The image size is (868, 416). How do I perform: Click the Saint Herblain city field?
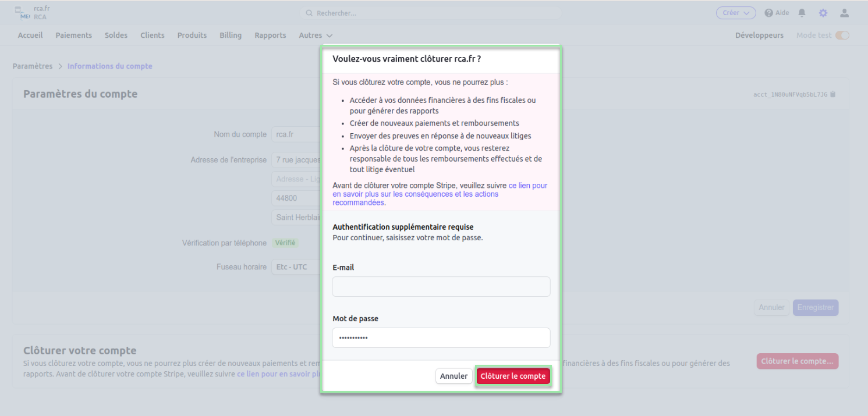296,218
